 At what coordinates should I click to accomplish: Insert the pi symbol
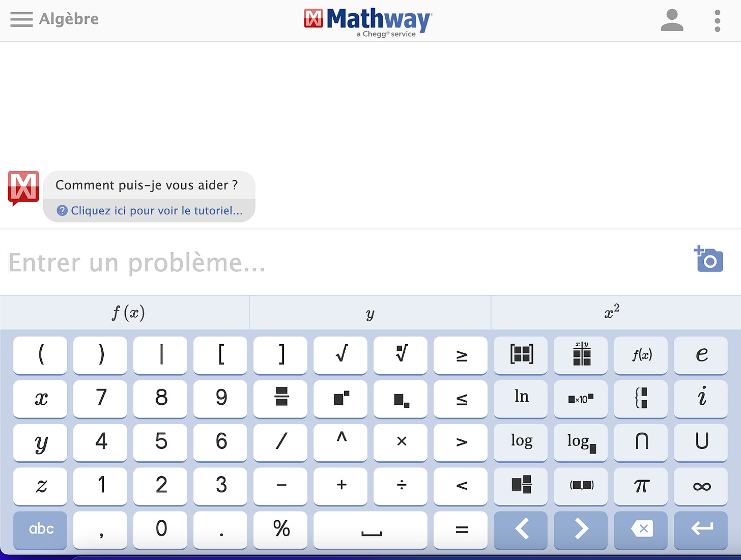[x=641, y=487]
